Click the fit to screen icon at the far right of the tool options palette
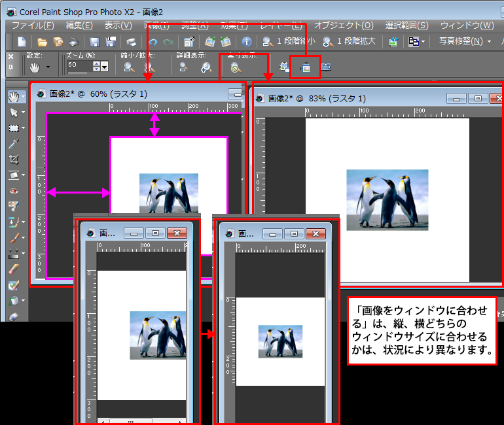 point(326,67)
